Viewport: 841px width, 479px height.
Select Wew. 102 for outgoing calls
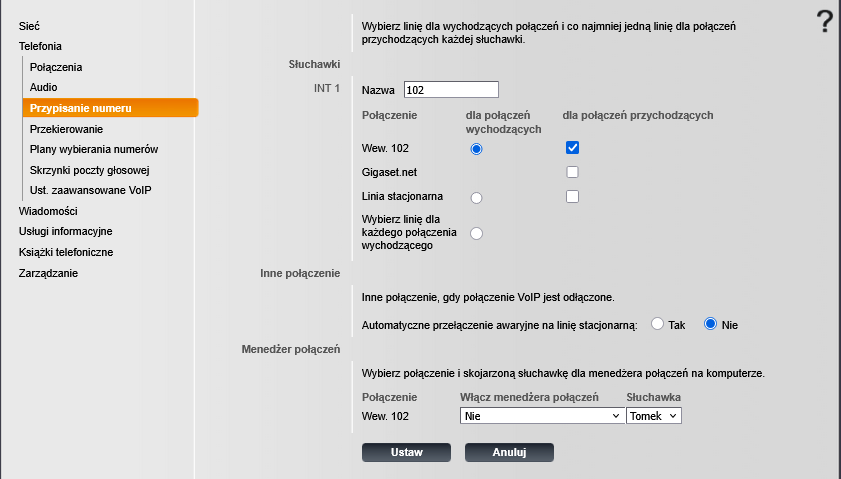pos(476,149)
